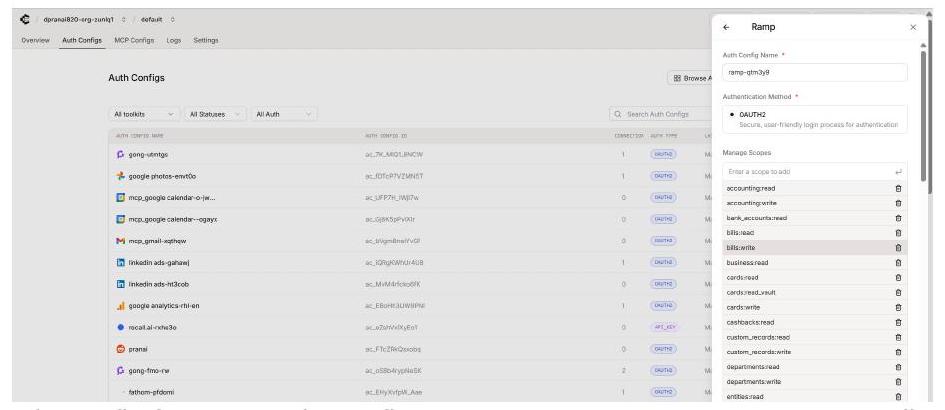Open the All Statuses dropdown
This screenshot has width=945, height=410.
(215, 114)
